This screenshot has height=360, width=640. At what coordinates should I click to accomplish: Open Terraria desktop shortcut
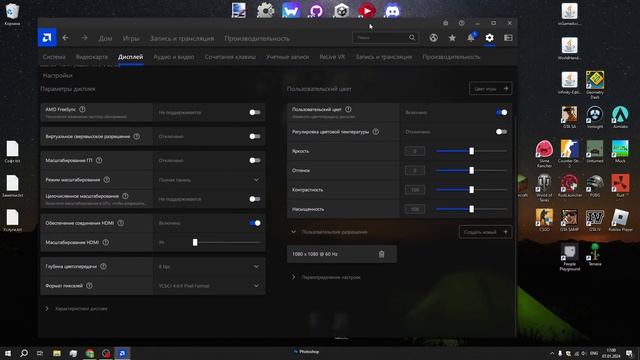coord(595,255)
